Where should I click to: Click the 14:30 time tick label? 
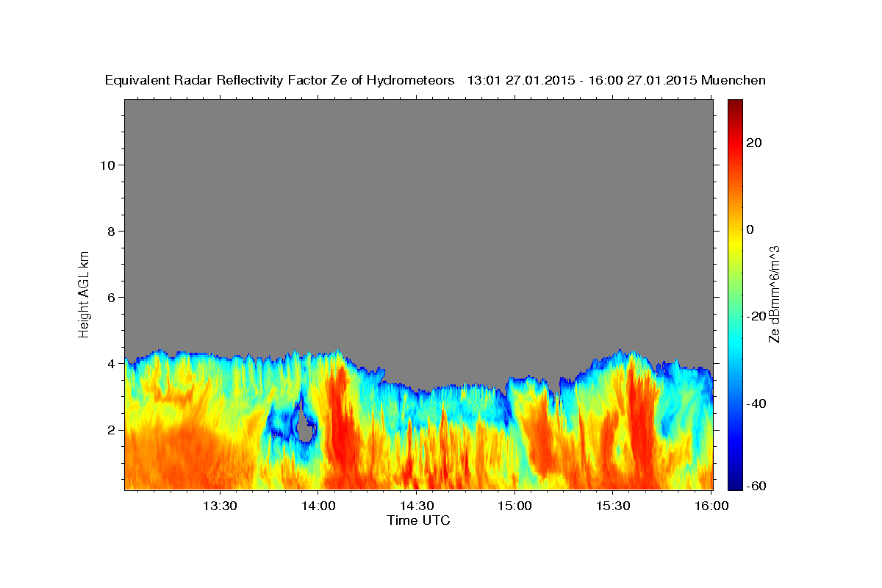tap(416, 506)
